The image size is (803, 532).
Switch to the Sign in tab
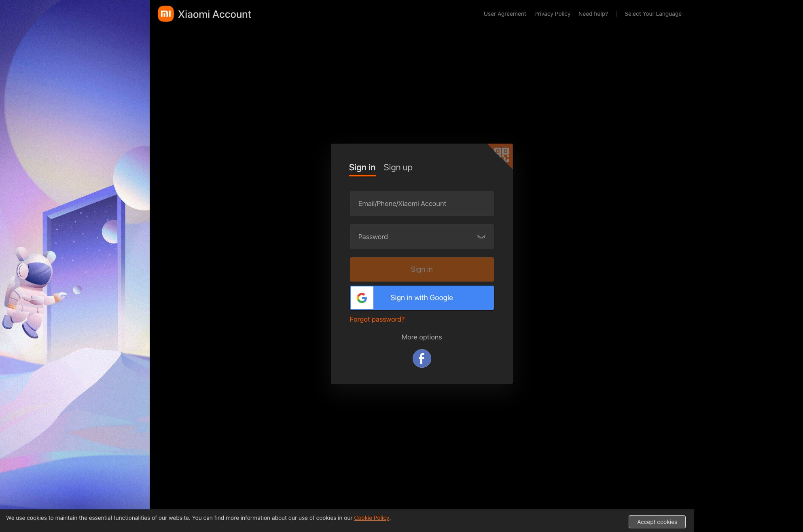(362, 167)
